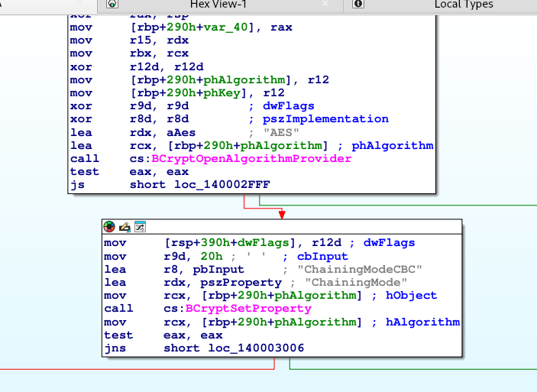
Task: Click the Hex View-1 tab icon
Action: (x=112, y=5)
